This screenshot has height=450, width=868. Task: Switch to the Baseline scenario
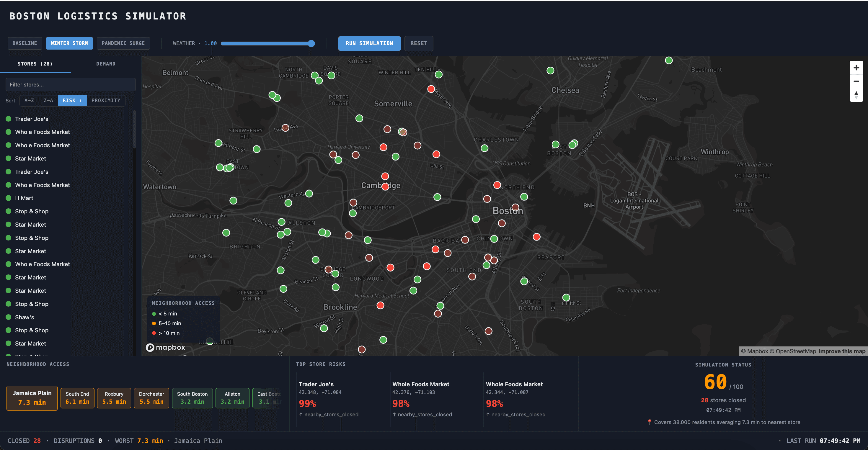[x=25, y=43]
